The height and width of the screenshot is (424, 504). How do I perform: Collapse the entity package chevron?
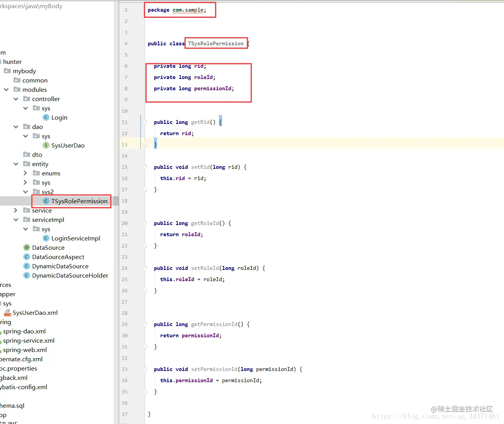tap(16, 164)
